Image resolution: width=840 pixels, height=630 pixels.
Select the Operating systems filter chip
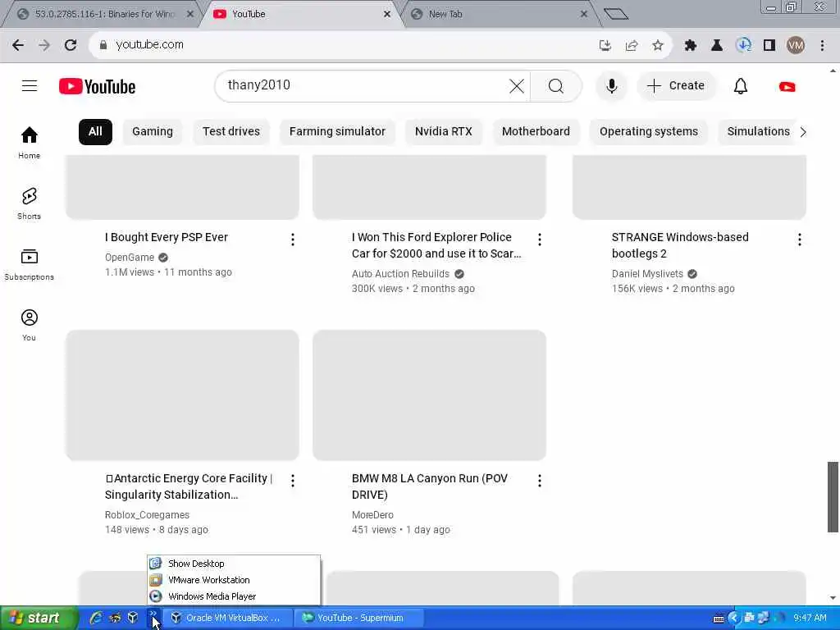(x=649, y=132)
